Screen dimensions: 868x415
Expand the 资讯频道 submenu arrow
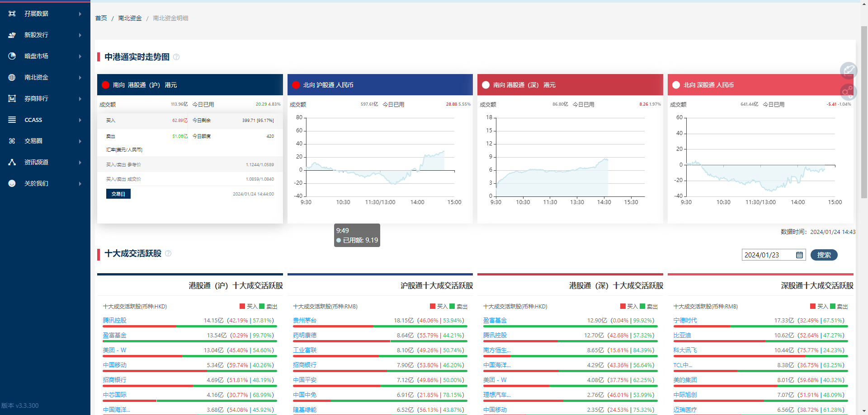(x=80, y=162)
